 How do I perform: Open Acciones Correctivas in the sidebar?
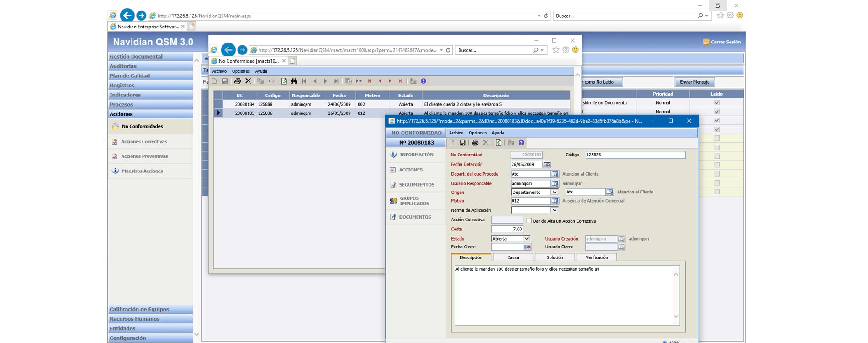tap(144, 142)
